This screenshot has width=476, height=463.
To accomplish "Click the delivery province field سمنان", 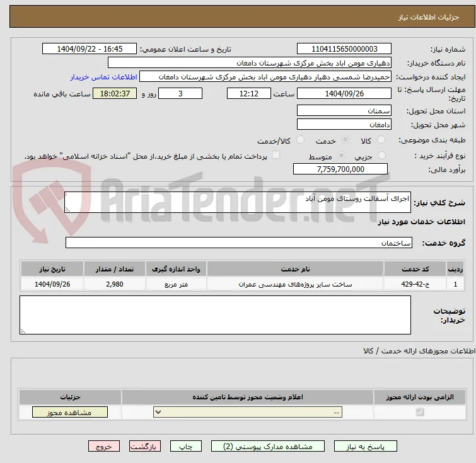I will [344, 110].
